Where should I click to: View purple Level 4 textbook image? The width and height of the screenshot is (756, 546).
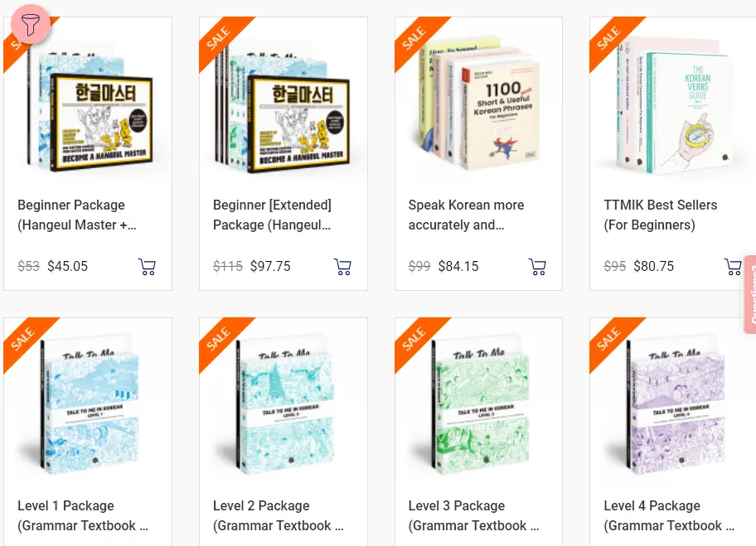point(674,403)
